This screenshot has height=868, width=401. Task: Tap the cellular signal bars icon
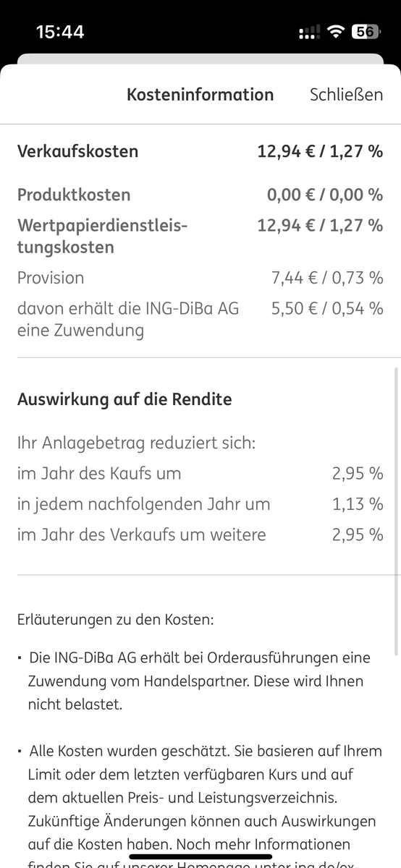click(x=309, y=33)
